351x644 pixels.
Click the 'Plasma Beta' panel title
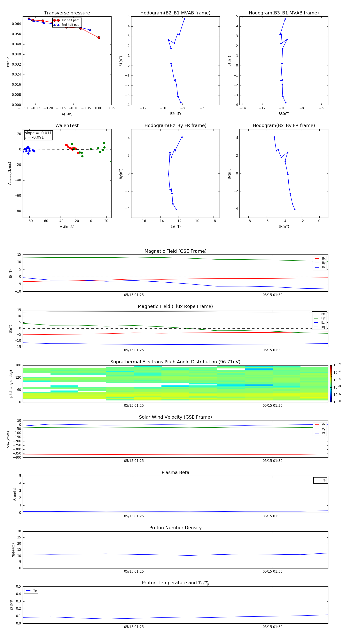(175, 472)
